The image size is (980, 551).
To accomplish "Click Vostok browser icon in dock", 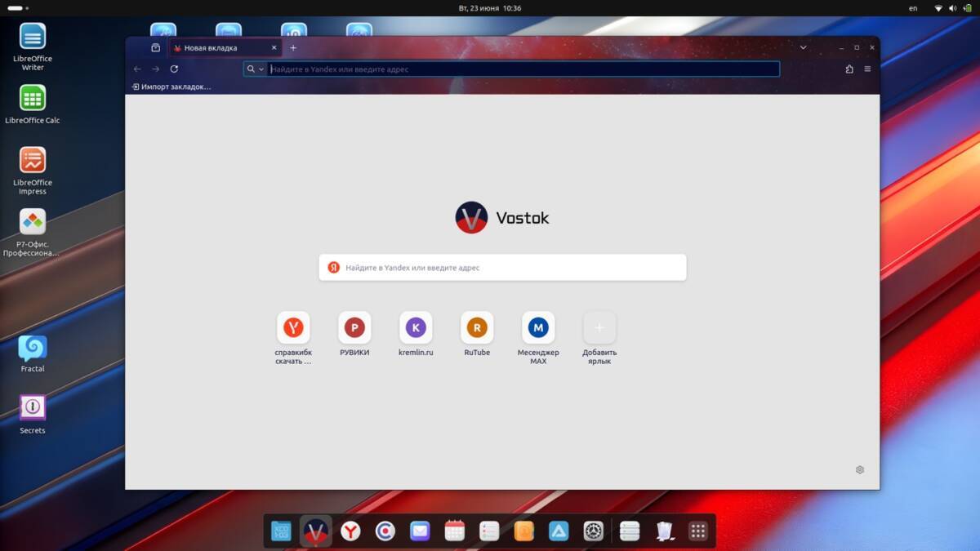I will point(316,531).
